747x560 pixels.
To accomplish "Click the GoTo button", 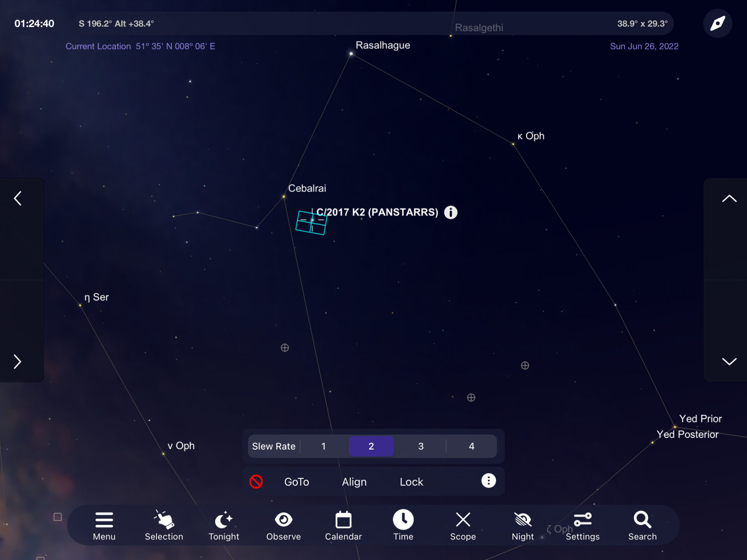I will point(296,482).
